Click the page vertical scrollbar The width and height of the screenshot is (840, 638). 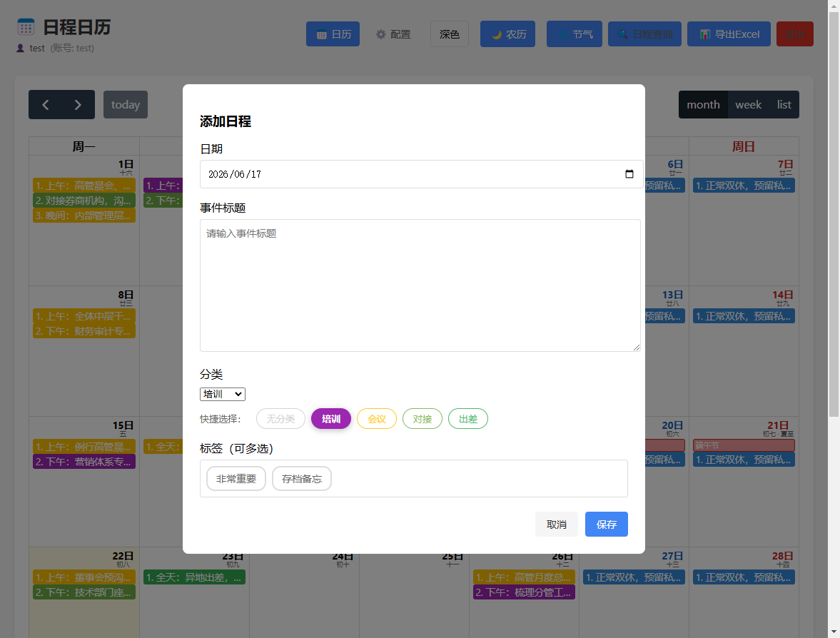pyautogui.click(x=834, y=214)
